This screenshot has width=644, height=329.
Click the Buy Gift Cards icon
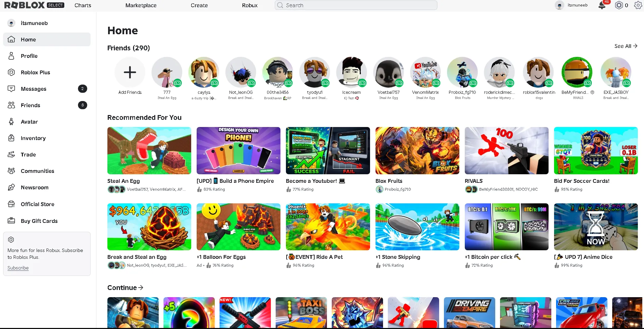coord(11,221)
